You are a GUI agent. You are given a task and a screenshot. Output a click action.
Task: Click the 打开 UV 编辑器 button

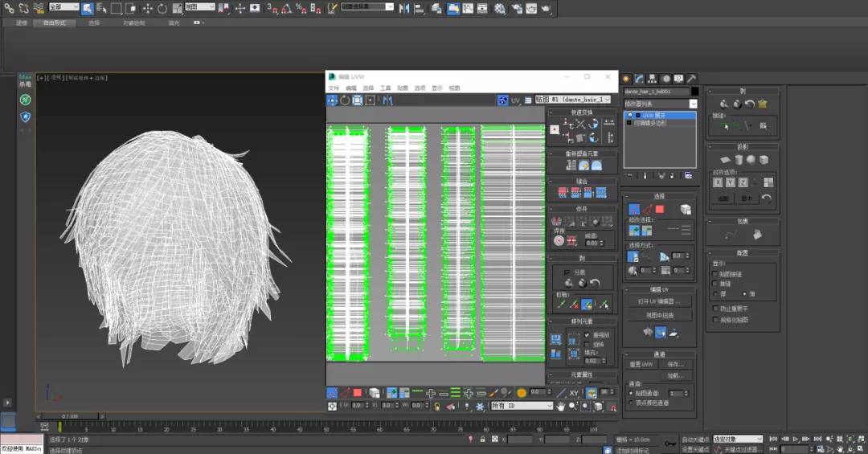pos(658,301)
